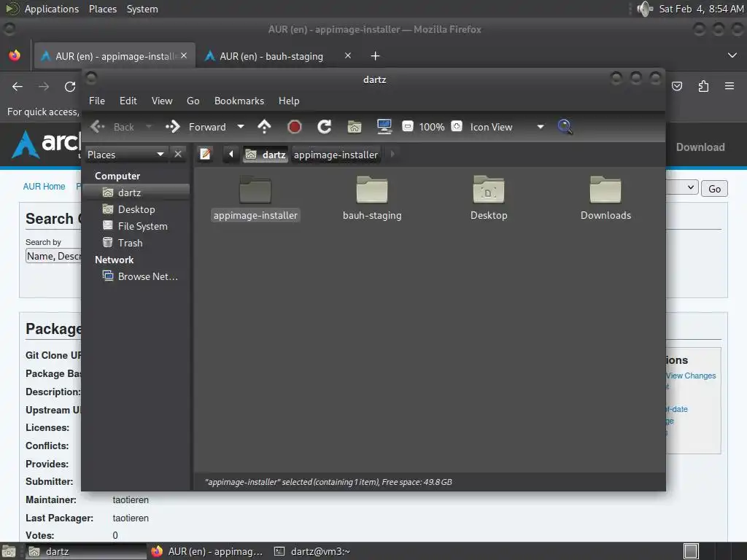
Task: Close the appimage-installer Firefox tab
Action: pos(184,55)
